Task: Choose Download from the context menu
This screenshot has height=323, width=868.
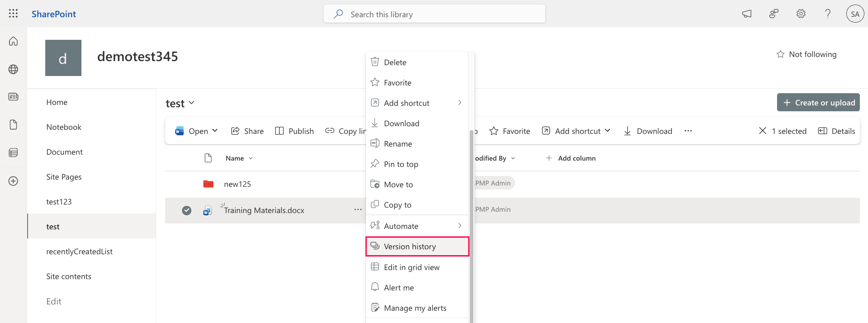Action: 417,123
